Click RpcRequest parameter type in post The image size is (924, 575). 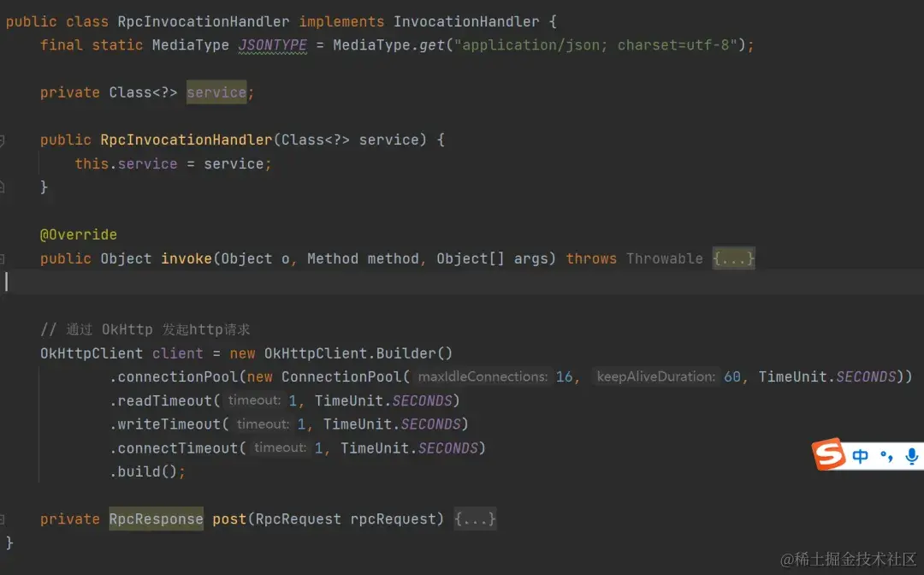[299, 519]
